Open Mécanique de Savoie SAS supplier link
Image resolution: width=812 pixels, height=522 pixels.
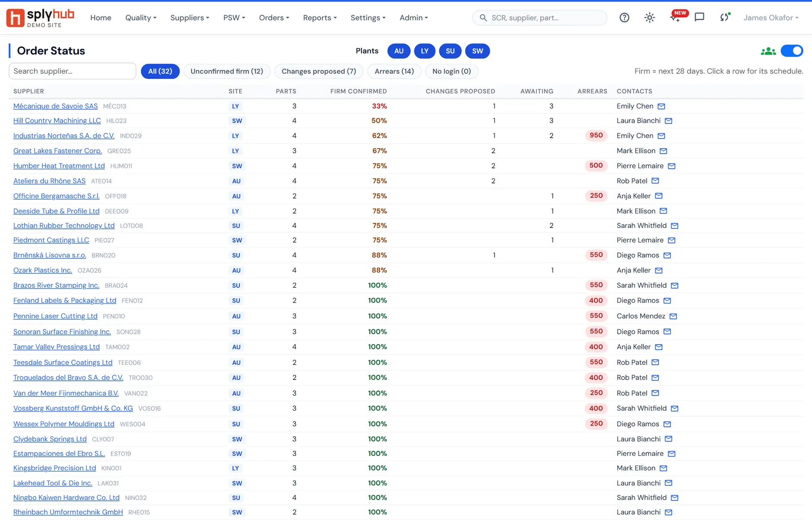56,106
